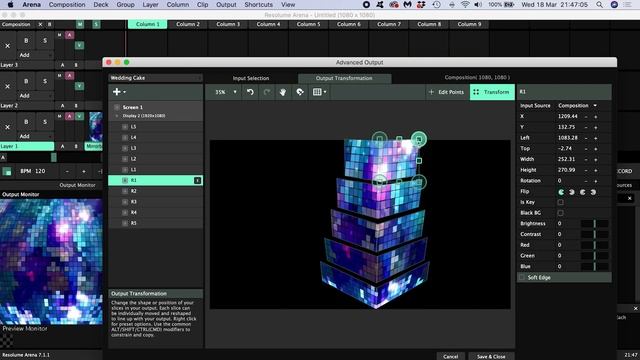Open the grid layout icon menu
This screenshot has width=640, height=360.
point(319,92)
